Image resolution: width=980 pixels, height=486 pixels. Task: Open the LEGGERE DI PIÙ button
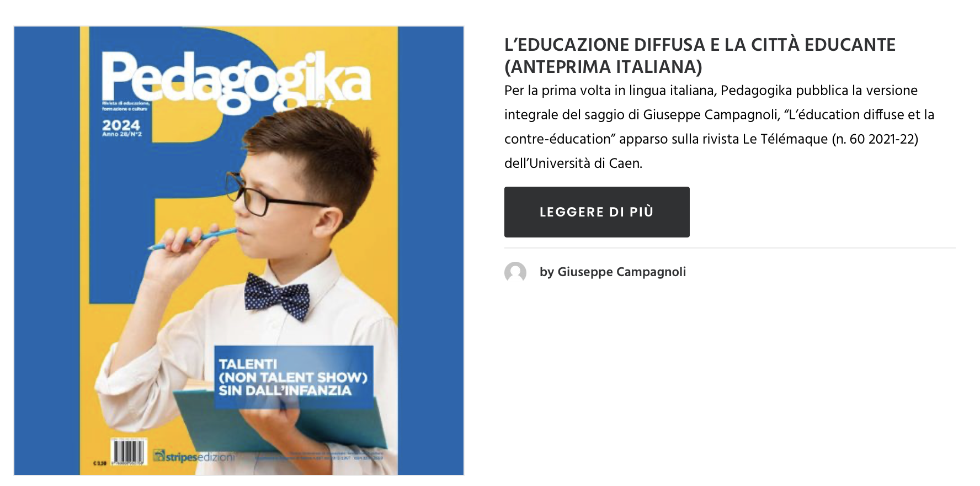pos(597,212)
